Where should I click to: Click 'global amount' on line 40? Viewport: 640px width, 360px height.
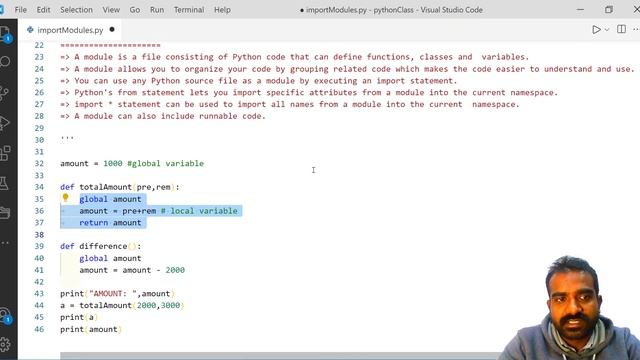110,258
